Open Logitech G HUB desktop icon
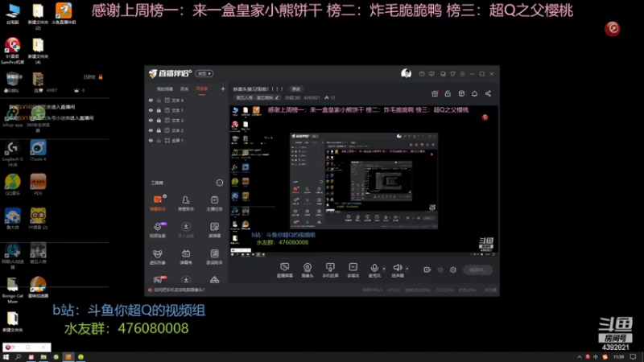 pos(13,154)
